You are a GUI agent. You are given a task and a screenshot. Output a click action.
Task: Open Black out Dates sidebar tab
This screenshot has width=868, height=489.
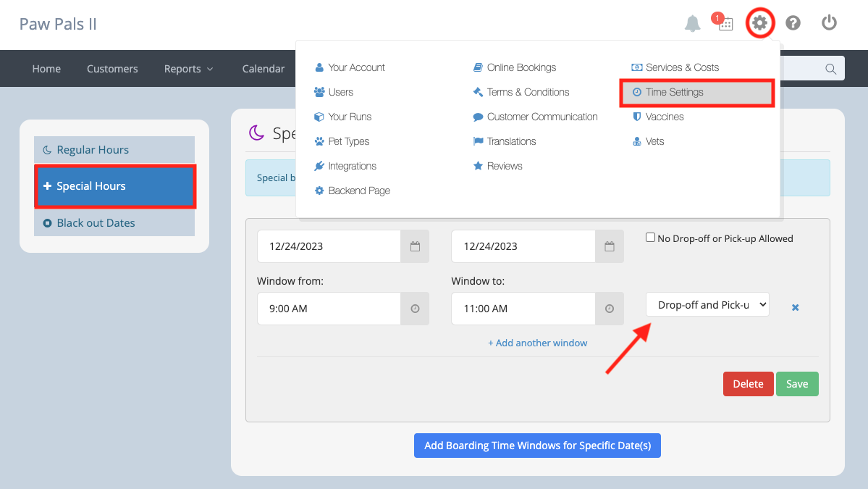pos(114,222)
